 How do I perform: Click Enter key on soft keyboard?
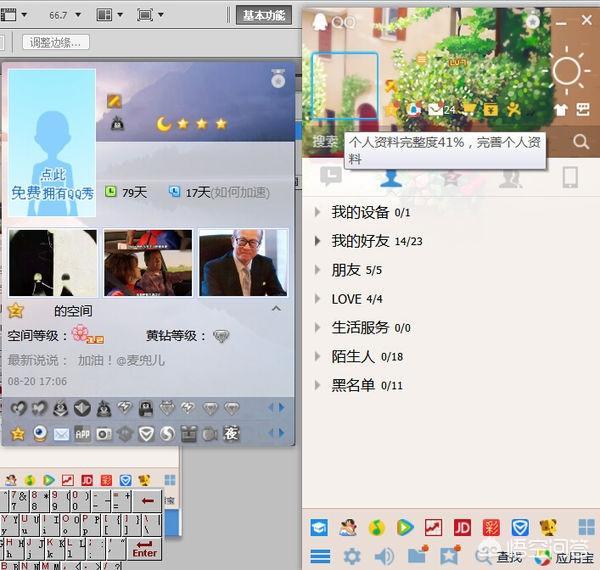[x=144, y=549]
